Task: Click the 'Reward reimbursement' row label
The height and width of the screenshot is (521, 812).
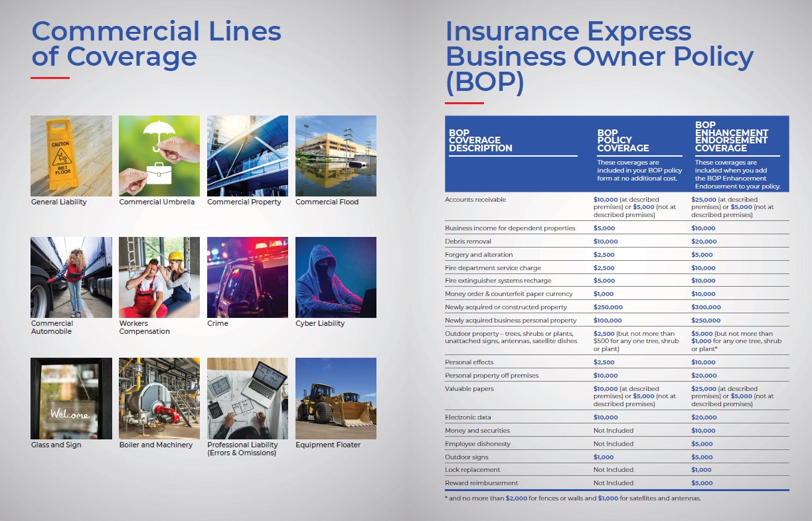Action: (481, 483)
